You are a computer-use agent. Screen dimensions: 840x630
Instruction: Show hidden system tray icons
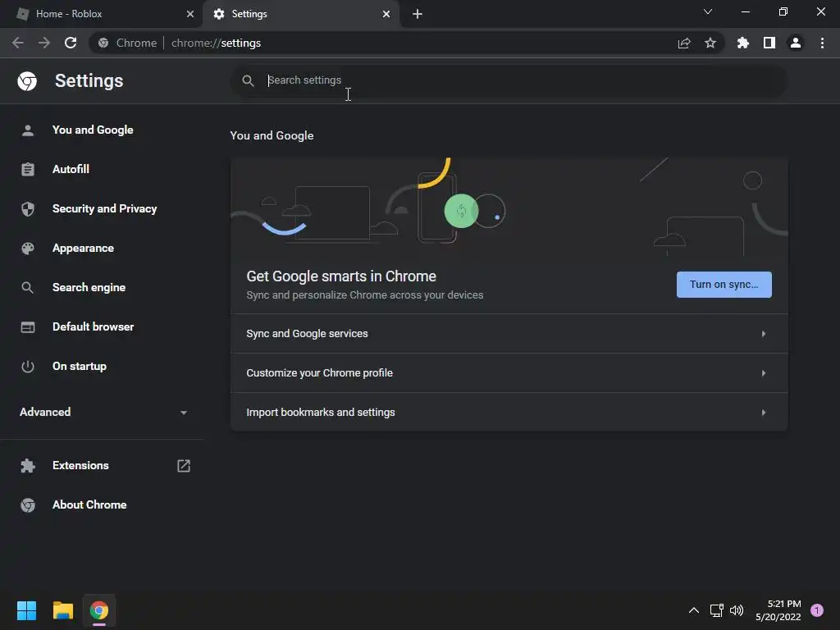[x=694, y=610]
